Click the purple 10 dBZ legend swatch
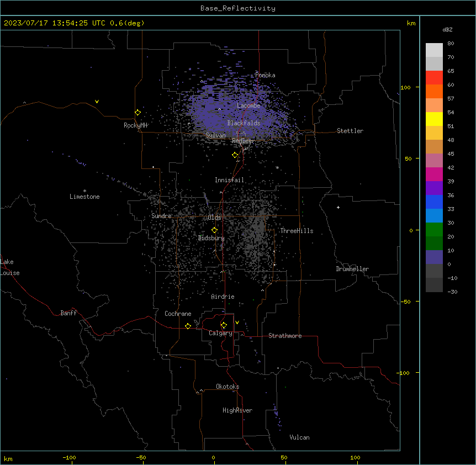This screenshot has height=465, width=476. (x=434, y=257)
